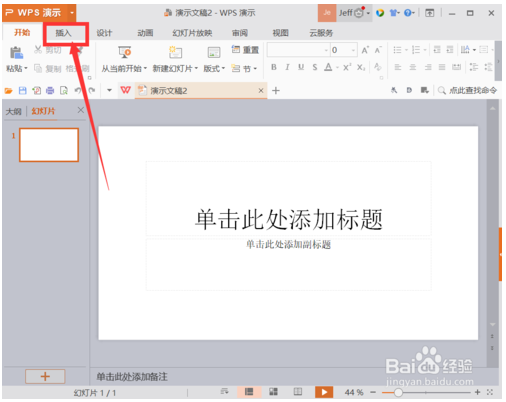
Task: Click the Cut scissors icon
Action: (x=38, y=50)
